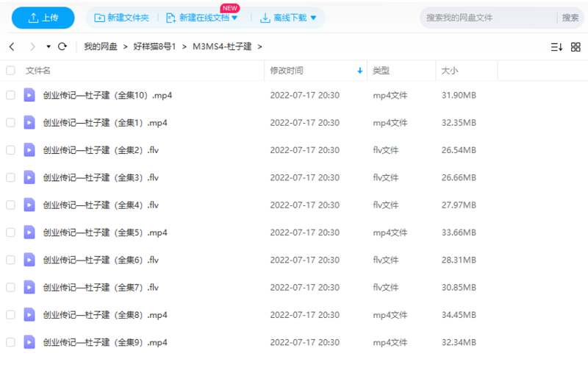Switch to grid view layout
This screenshot has width=588, height=365.
tap(576, 46)
